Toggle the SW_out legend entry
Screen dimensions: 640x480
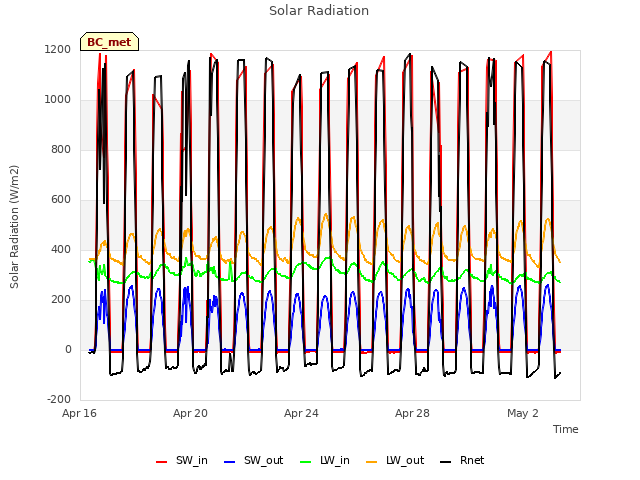pyautogui.click(x=253, y=460)
